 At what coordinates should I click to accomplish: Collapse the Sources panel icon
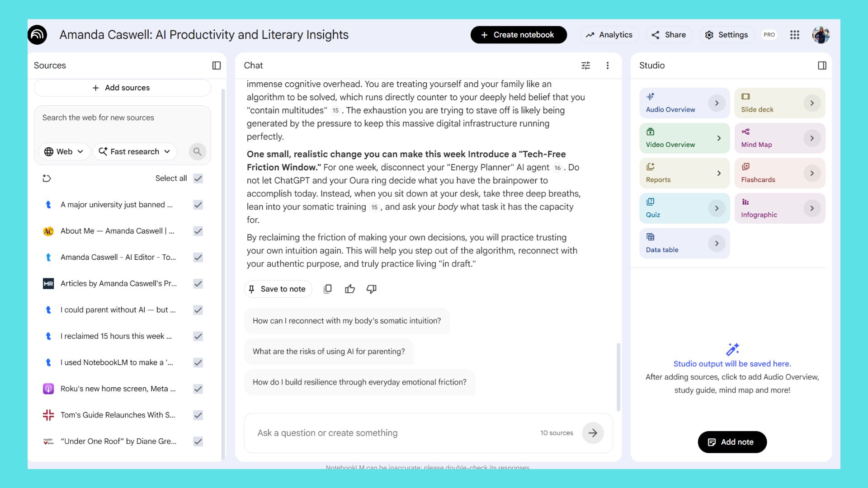coord(217,66)
